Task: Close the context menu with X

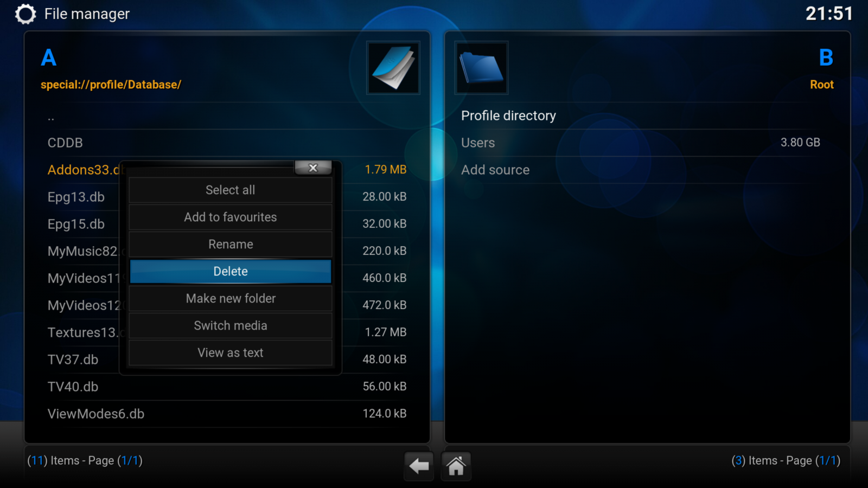Action: pos(313,168)
